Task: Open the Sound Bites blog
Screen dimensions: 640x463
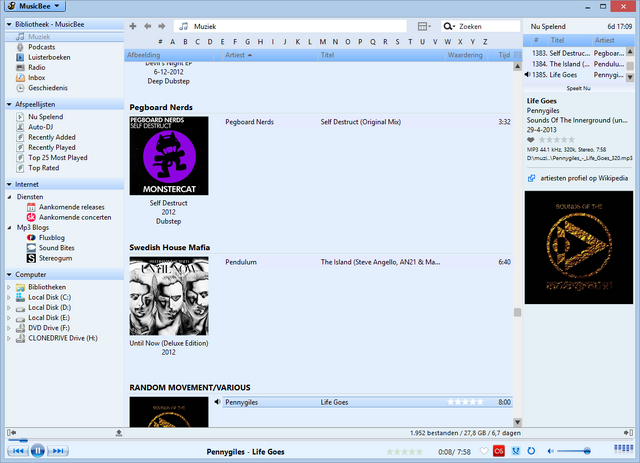Action: pyautogui.click(x=56, y=248)
